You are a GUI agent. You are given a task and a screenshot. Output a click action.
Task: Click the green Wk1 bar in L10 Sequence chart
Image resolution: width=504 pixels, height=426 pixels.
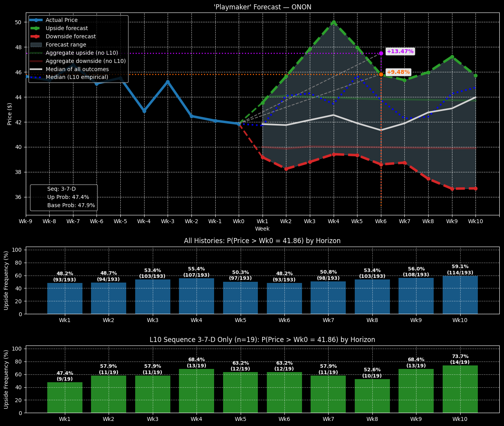[x=65, y=397]
